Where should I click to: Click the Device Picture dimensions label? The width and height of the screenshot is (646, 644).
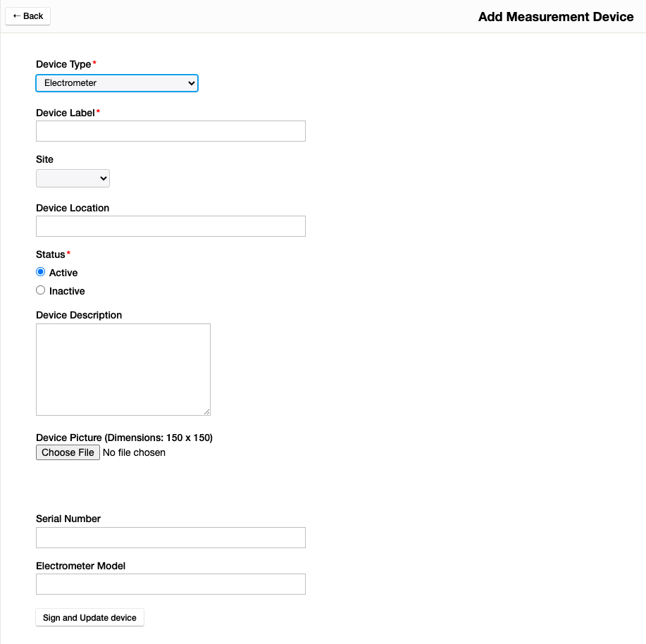point(124,438)
